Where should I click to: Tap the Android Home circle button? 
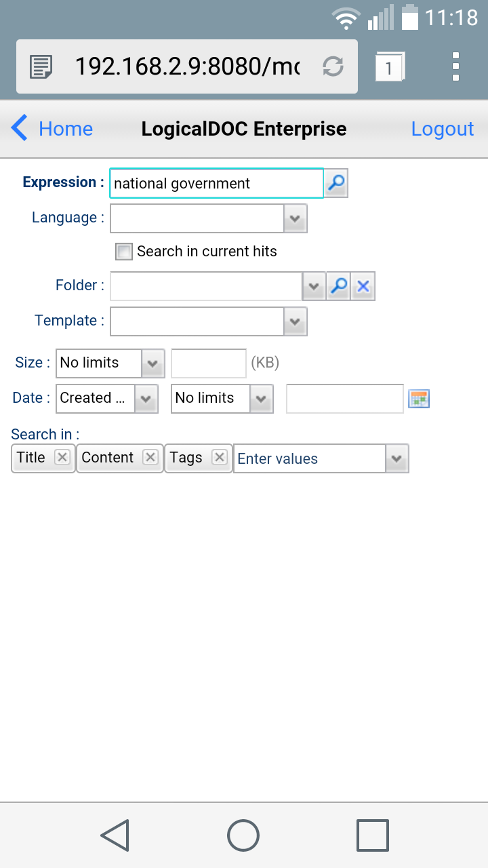pyautogui.click(x=243, y=835)
